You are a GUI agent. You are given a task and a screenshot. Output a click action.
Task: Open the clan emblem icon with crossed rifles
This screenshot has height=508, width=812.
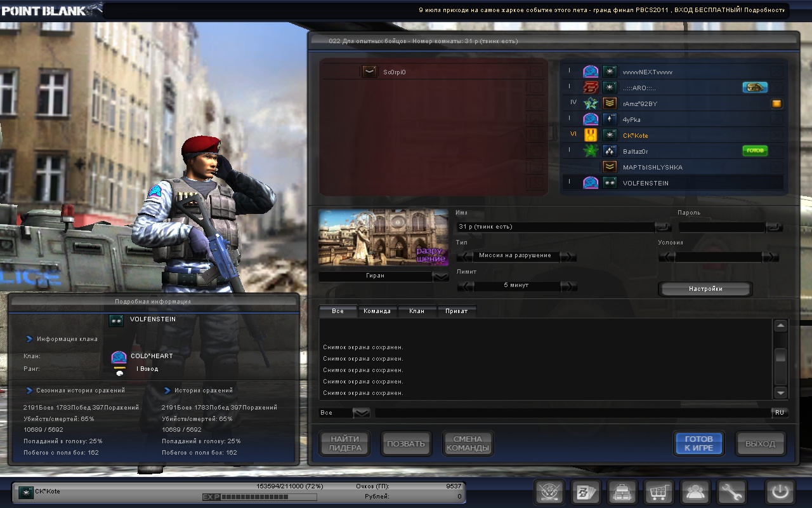point(549,492)
